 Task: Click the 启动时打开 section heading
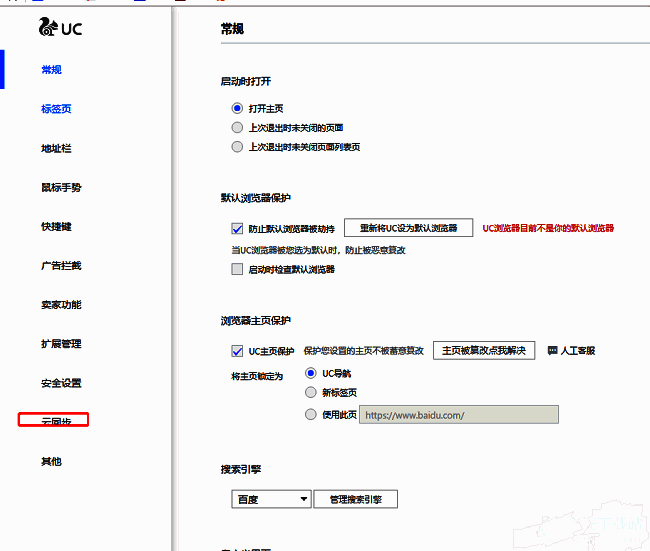click(246, 82)
